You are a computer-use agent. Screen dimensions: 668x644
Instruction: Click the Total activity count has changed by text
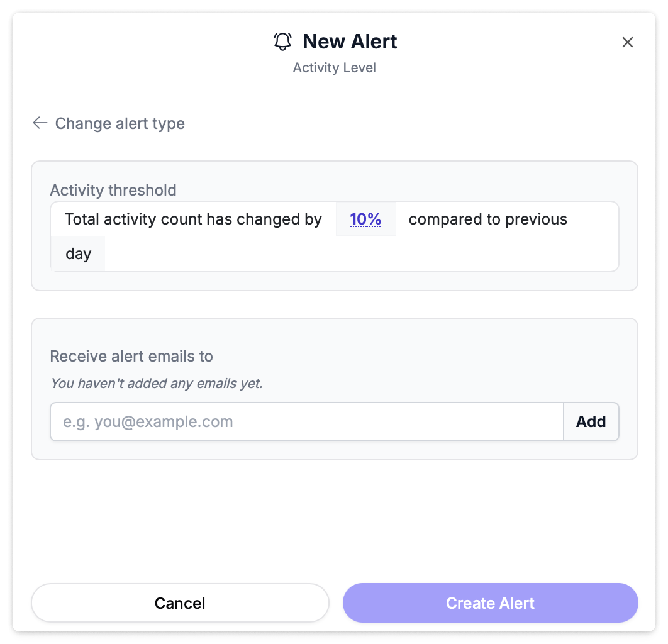coord(193,219)
